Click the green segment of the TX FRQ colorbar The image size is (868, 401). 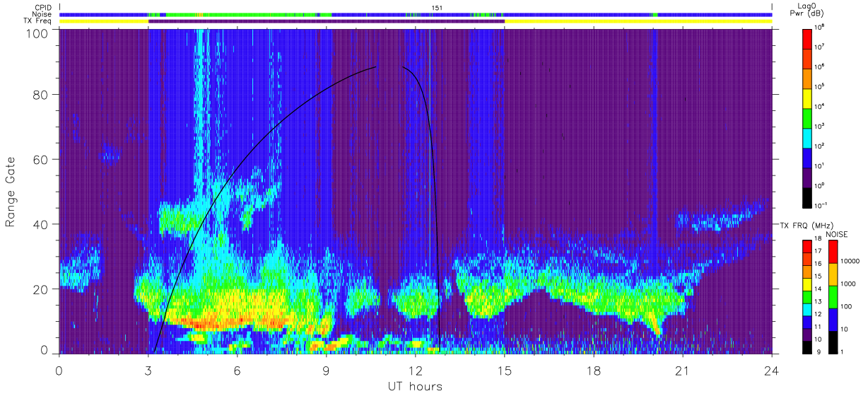(x=808, y=296)
